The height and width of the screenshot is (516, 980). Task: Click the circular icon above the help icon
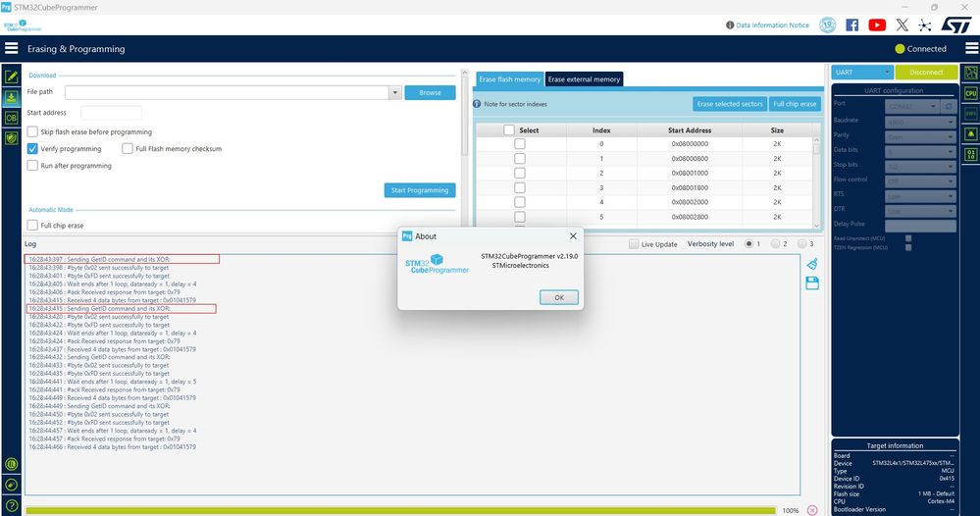11,485
